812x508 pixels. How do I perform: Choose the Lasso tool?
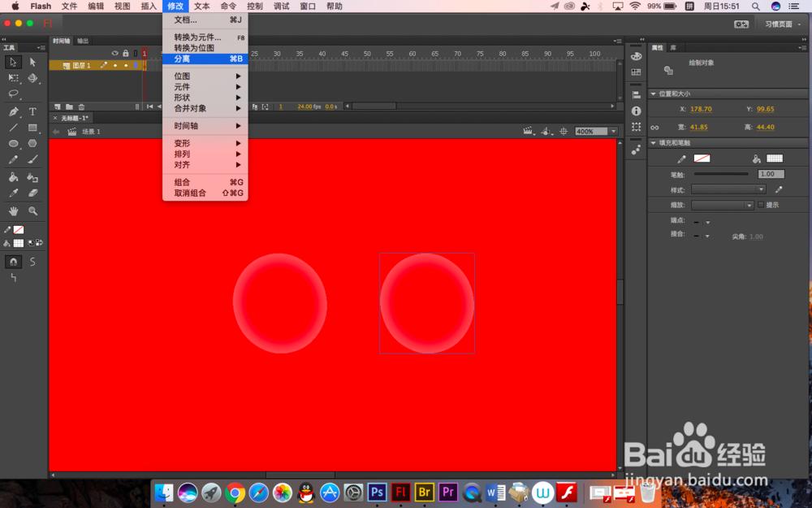click(13, 93)
